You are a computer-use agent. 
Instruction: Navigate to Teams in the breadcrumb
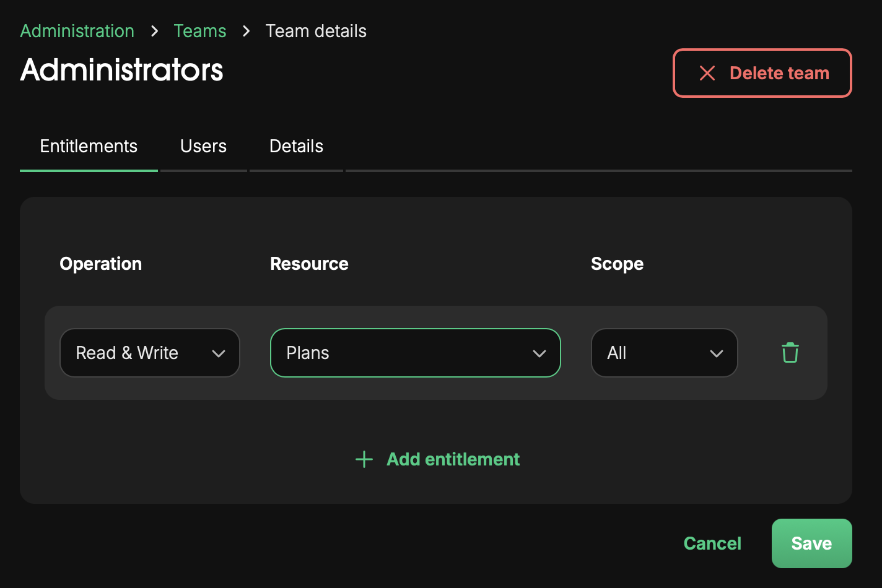[x=200, y=31]
